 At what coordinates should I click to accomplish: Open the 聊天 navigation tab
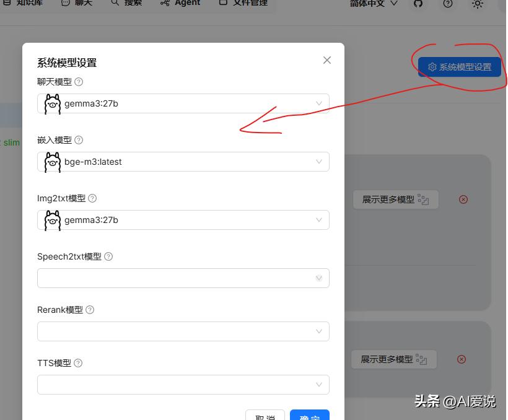77,2
